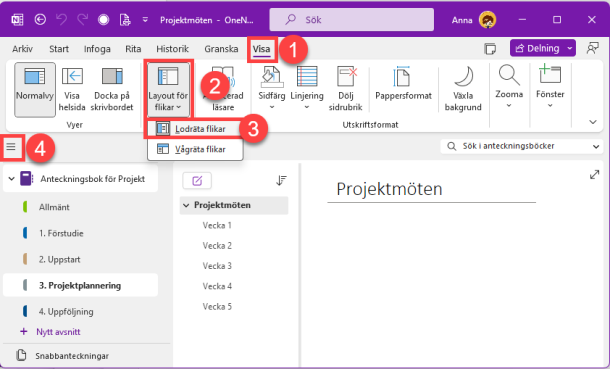Click the sticky notes icon near Delning
This screenshot has width=610, height=369.
(490, 49)
